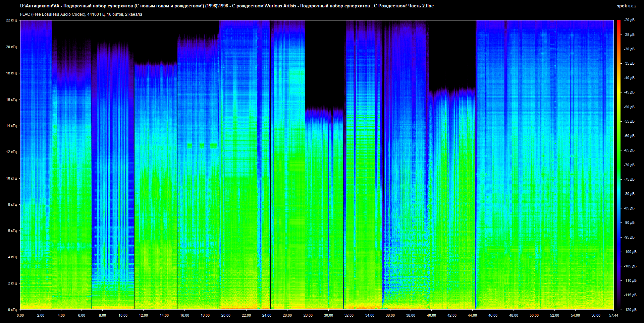The image size is (644, 323).
Task: Select the 8 кГц frequency label
Action: (x=12, y=204)
